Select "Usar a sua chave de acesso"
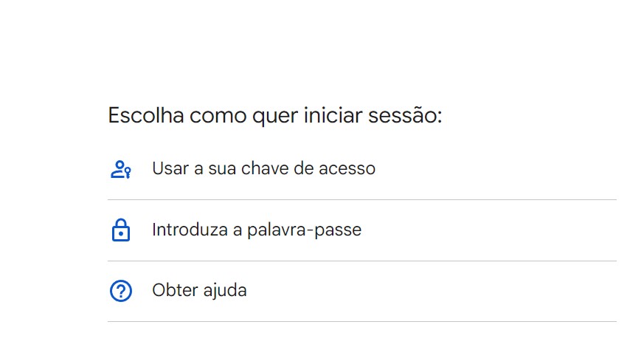 [x=263, y=168]
